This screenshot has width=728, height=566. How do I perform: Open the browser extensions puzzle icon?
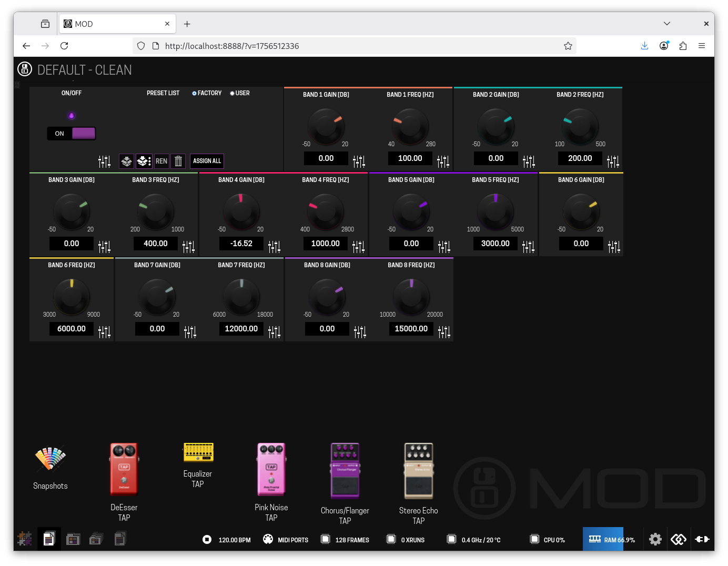pos(683,46)
